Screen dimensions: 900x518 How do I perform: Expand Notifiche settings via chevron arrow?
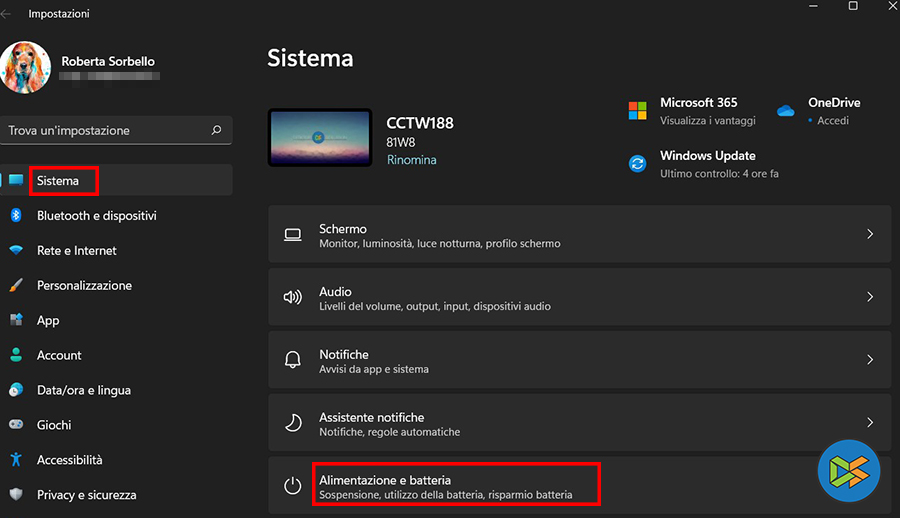tap(870, 360)
